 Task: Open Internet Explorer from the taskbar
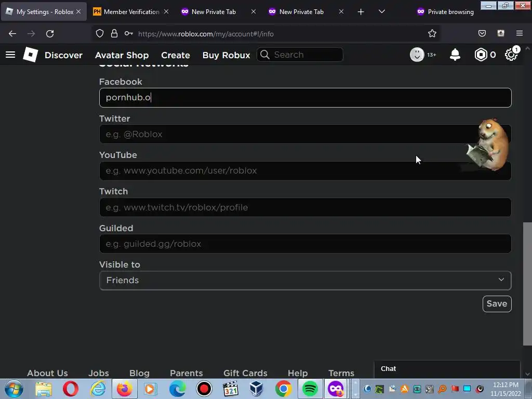click(98, 389)
